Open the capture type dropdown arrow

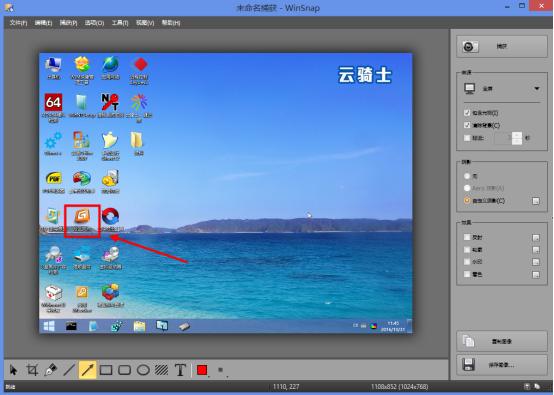click(x=537, y=88)
